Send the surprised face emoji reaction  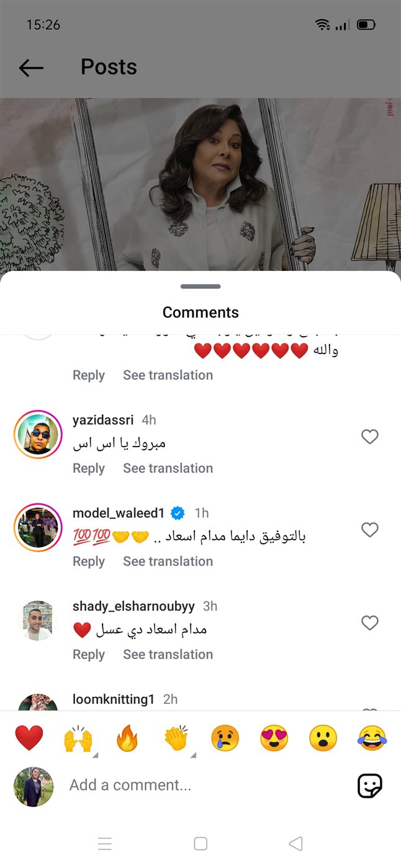pos(323,739)
